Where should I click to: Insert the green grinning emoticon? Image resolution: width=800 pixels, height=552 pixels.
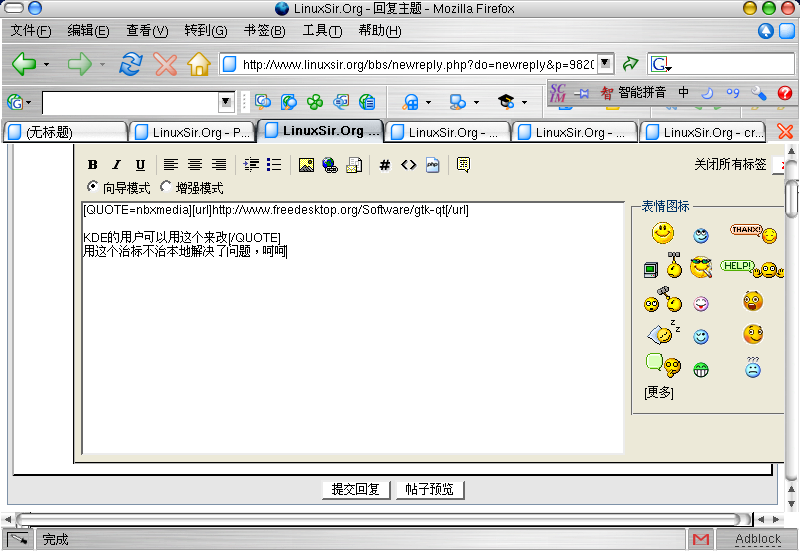[701, 369]
